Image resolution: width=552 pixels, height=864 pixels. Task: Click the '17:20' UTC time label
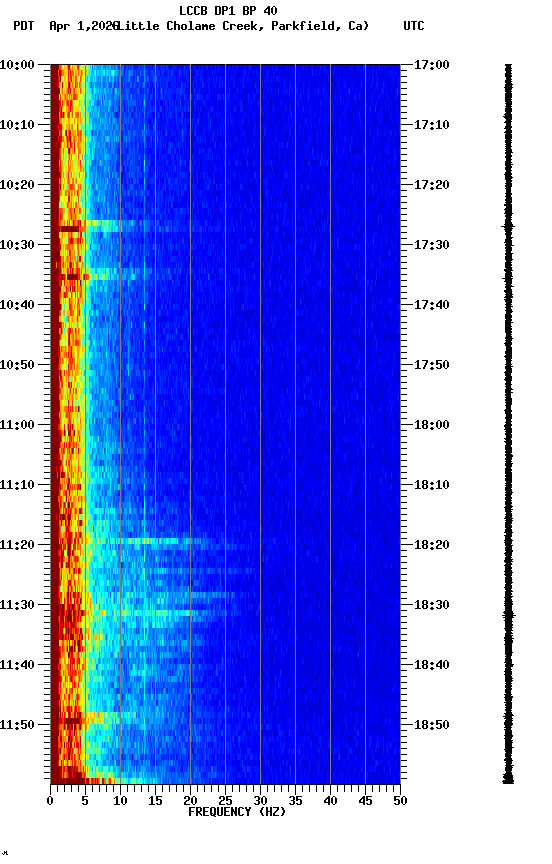coord(431,185)
